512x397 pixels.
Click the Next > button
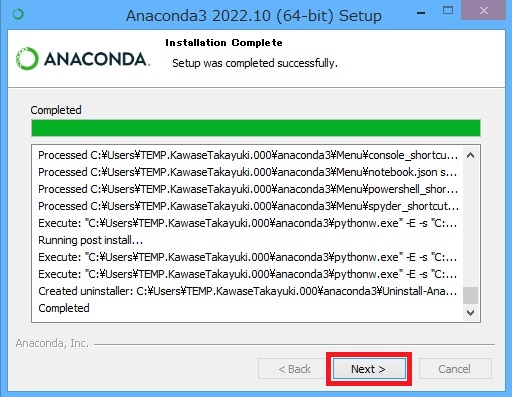pos(369,369)
